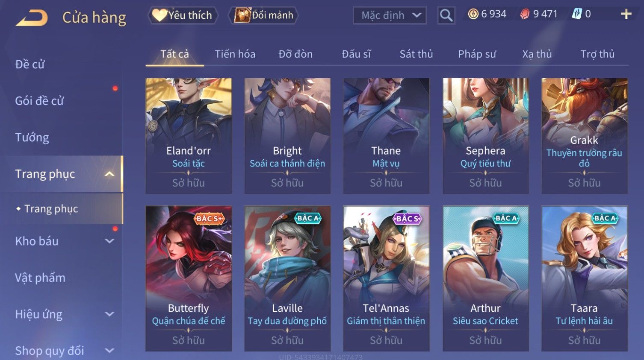The height and width of the screenshot is (360, 644).
Task: Tap the red ruby currency icon
Action: (x=525, y=14)
